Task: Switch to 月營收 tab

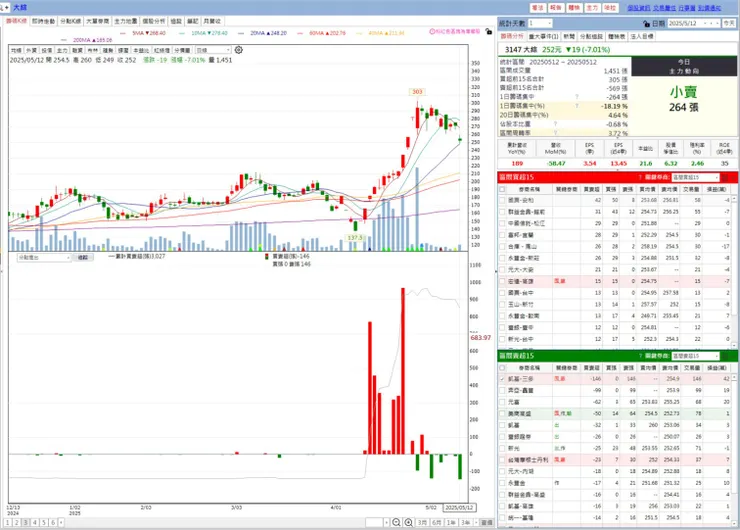Action: 212,21
